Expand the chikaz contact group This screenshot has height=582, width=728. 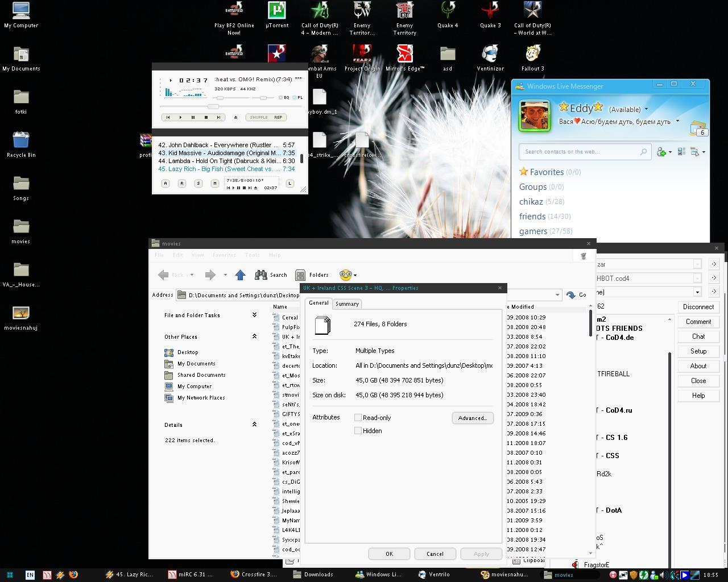(x=541, y=201)
